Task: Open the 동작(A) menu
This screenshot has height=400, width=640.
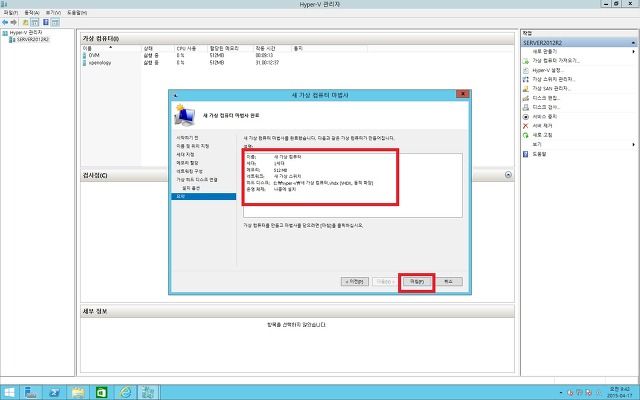Action: pyautogui.click(x=31, y=13)
